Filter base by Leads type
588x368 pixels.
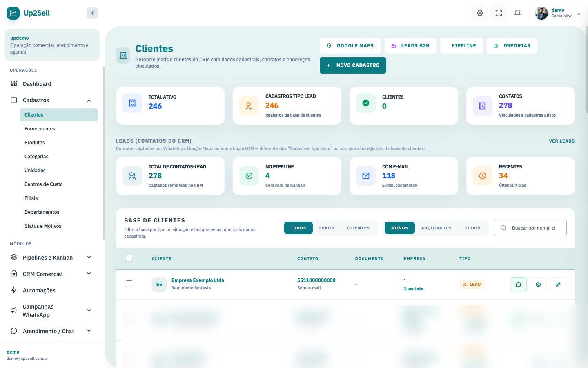point(327,228)
